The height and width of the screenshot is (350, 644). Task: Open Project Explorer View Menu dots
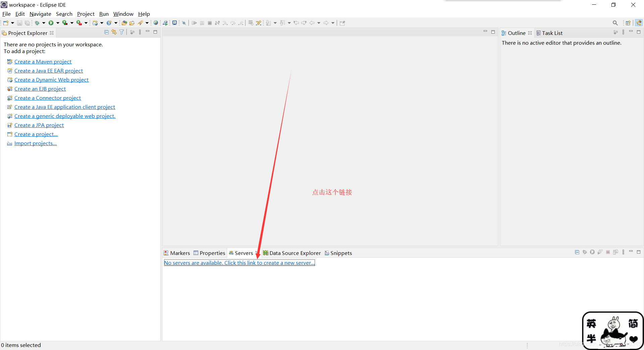click(140, 32)
